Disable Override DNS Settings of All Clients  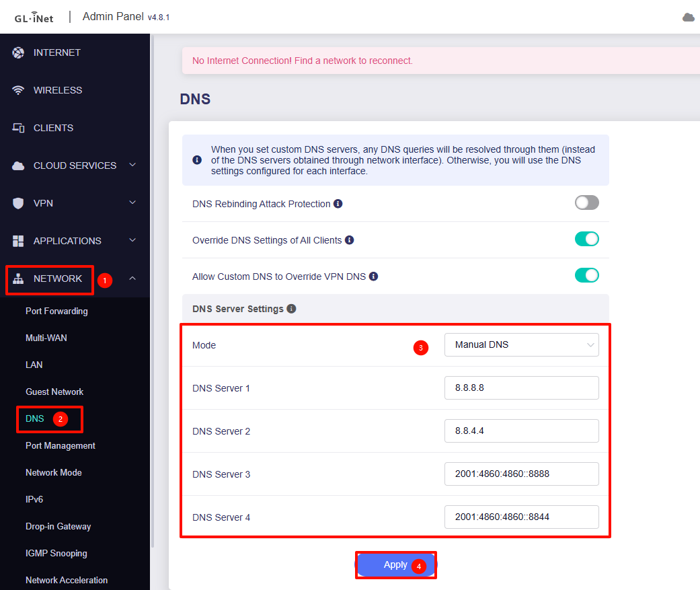pyautogui.click(x=586, y=239)
